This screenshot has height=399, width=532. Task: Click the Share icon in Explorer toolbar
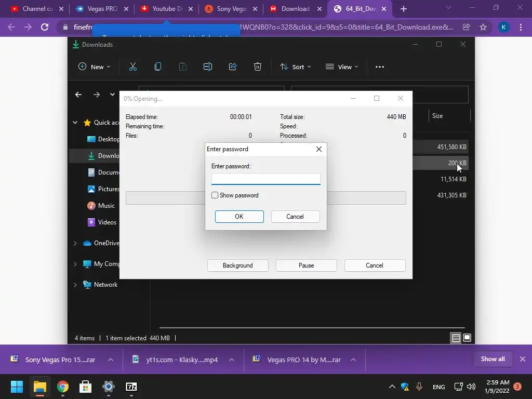pyautogui.click(x=233, y=67)
